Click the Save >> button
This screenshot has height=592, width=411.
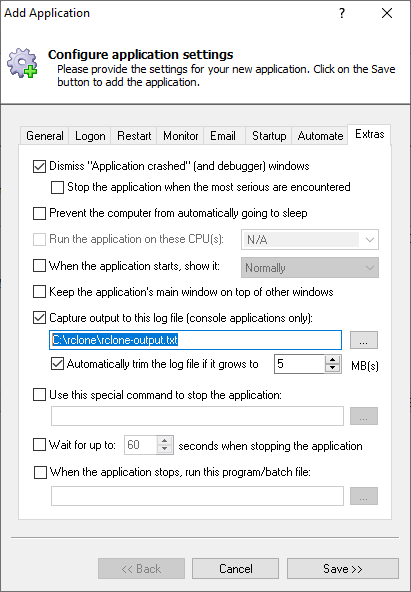(x=343, y=569)
